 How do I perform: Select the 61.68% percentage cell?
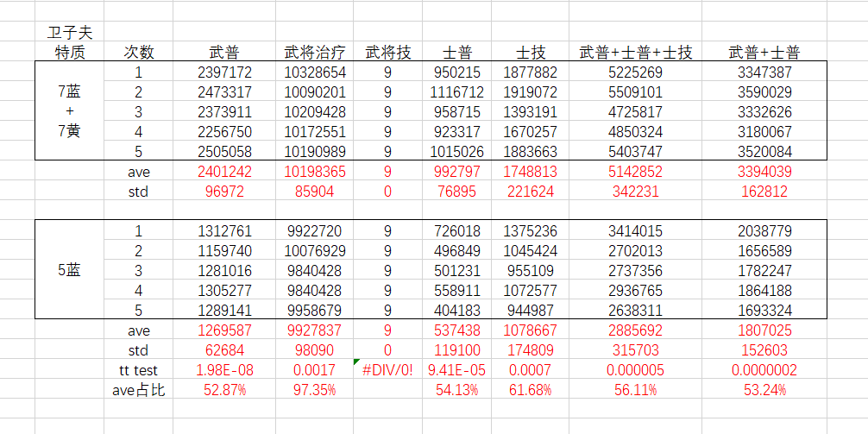(x=530, y=390)
